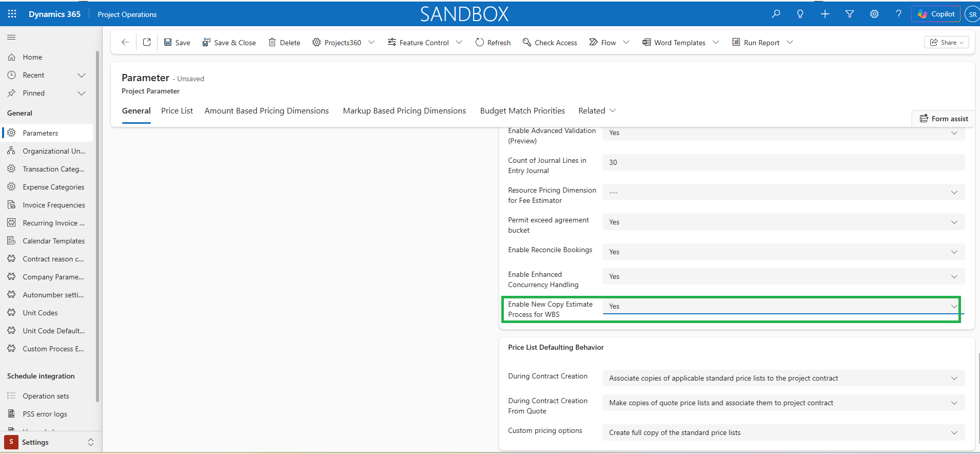Image resolution: width=980 pixels, height=454 pixels.
Task: Expand the Recent section in sidebar
Action: coord(81,75)
